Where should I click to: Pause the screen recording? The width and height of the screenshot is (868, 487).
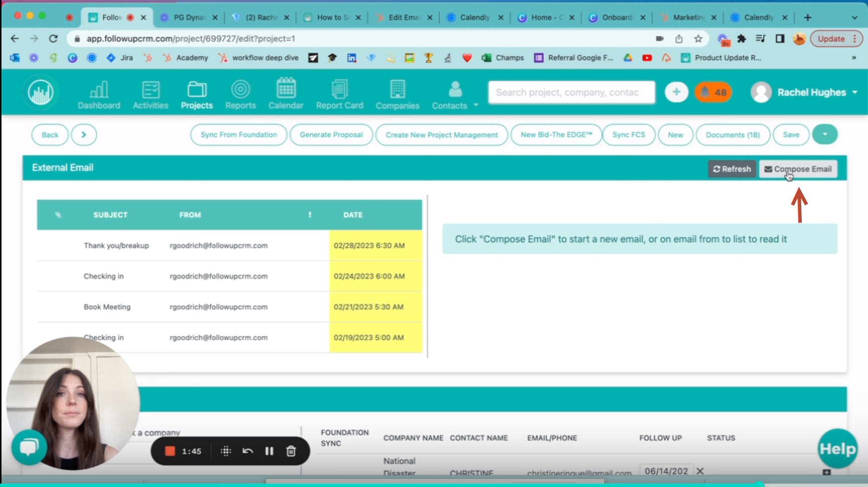coord(269,451)
